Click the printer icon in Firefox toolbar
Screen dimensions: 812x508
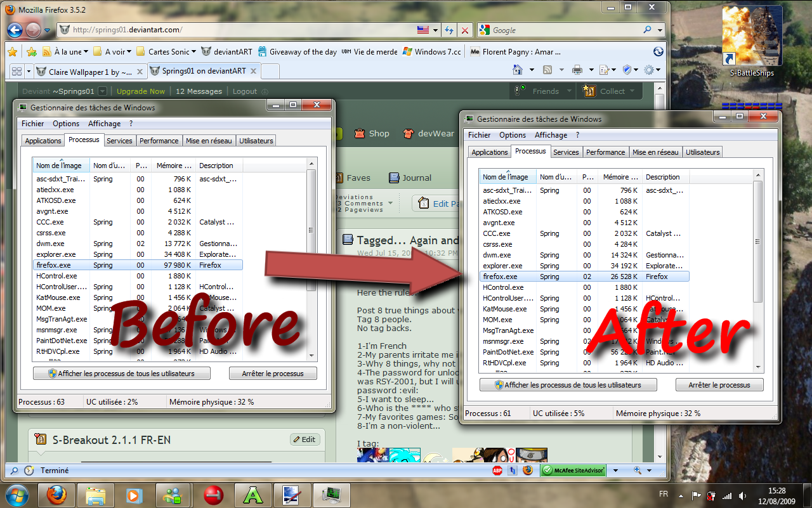pos(577,70)
